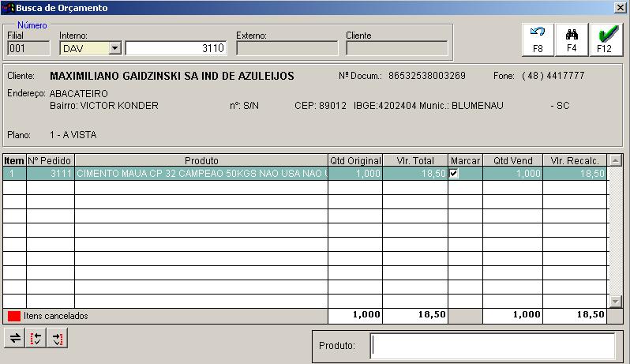
Task: Click the grid scrollbar up arrow
Action: tap(615, 160)
